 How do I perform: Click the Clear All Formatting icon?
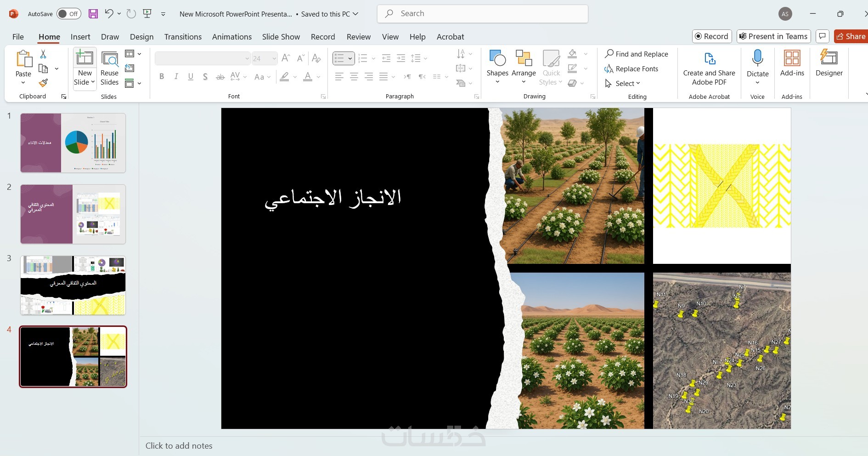click(x=316, y=58)
